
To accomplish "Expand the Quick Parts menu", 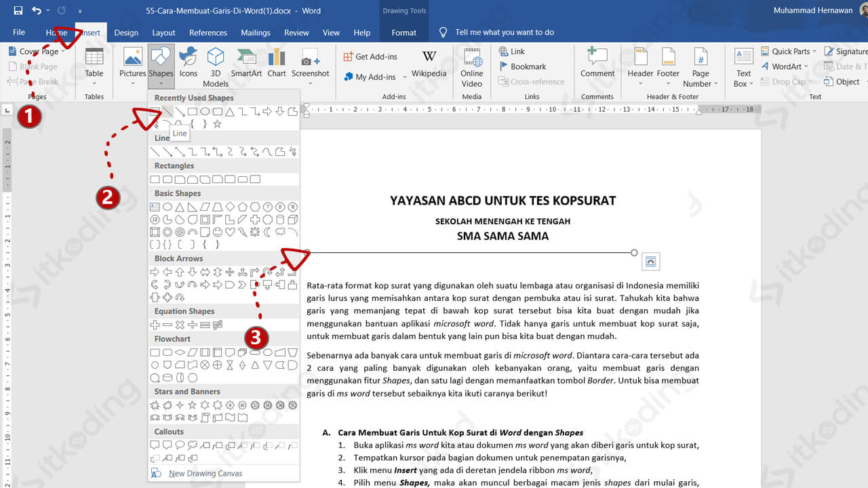I will point(789,52).
